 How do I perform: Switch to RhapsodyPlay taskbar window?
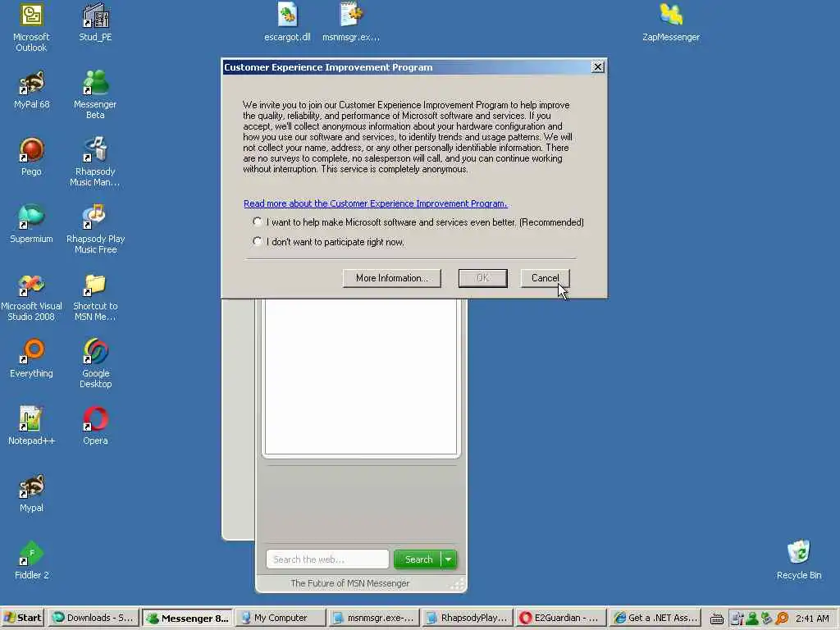pyautogui.click(x=467, y=618)
